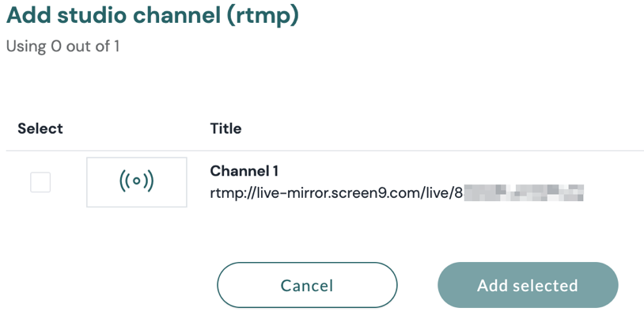This screenshot has height=319, width=644.
Task: Click the Cancel button
Action: click(307, 285)
